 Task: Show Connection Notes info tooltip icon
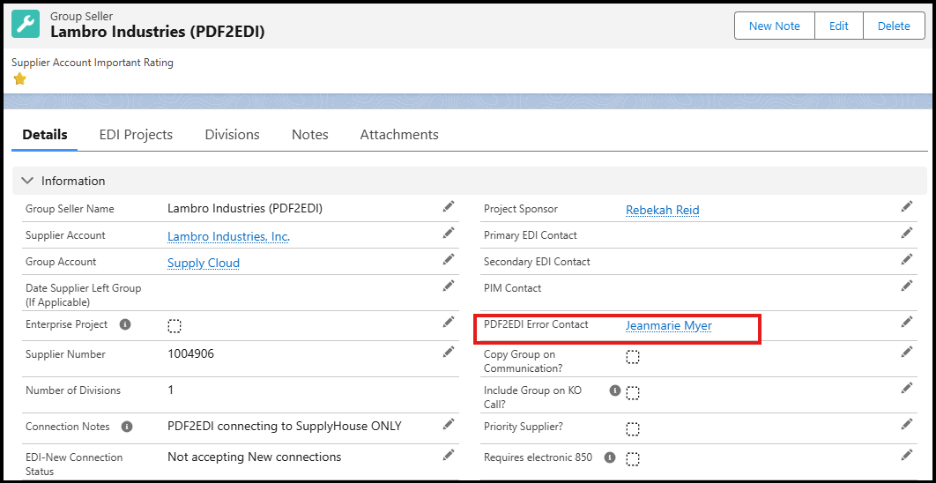click(x=127, y=427)
